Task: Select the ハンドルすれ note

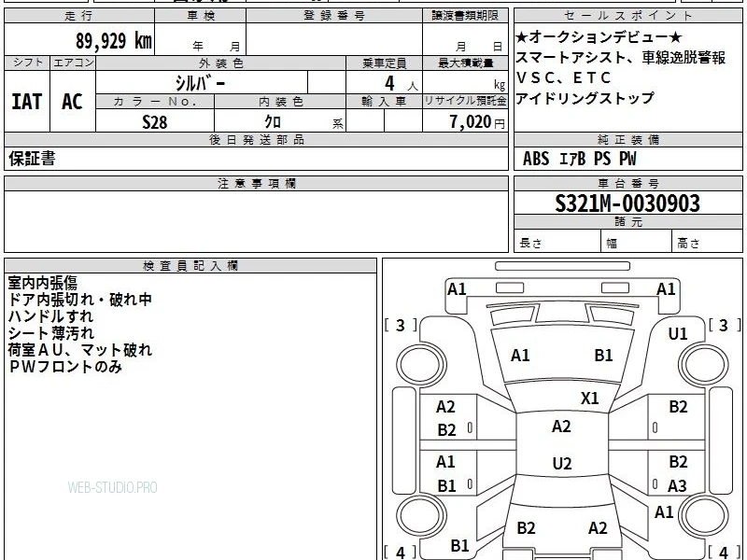Action: point(50,316)
